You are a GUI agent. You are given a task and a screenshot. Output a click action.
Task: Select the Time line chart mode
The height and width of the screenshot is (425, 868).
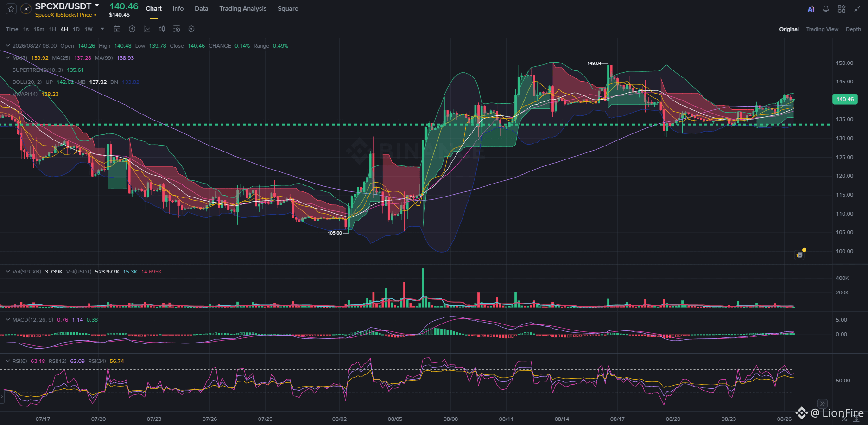click(x=12, y=29)
